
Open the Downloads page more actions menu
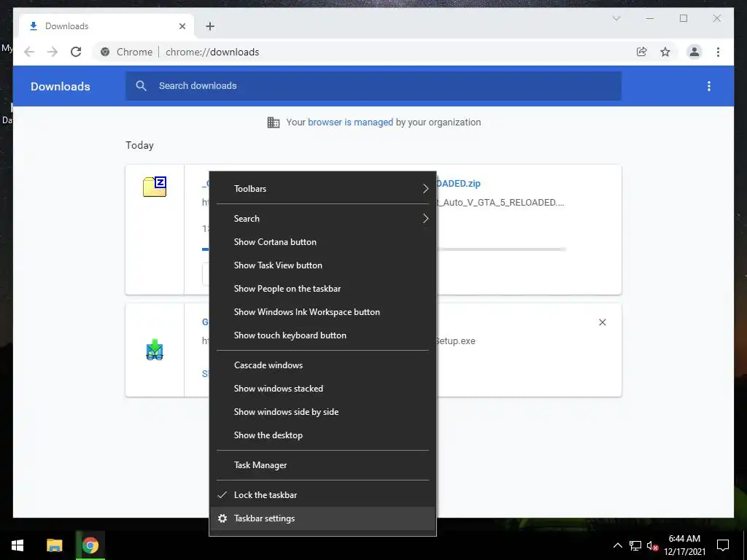pyautogui.click(x=709, y=86)
